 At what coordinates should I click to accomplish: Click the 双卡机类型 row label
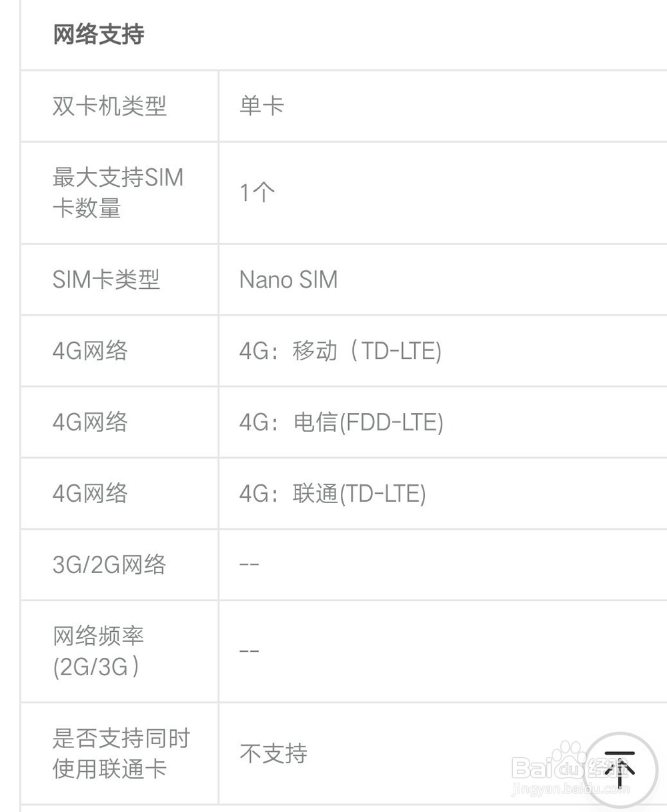(x=109, y=106)
